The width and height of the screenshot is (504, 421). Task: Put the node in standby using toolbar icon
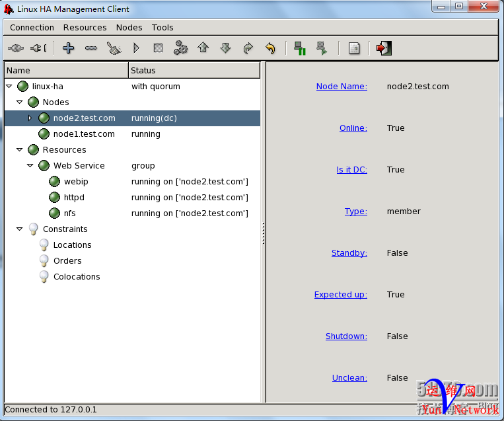pyautogui.click(x=300, y=48)
